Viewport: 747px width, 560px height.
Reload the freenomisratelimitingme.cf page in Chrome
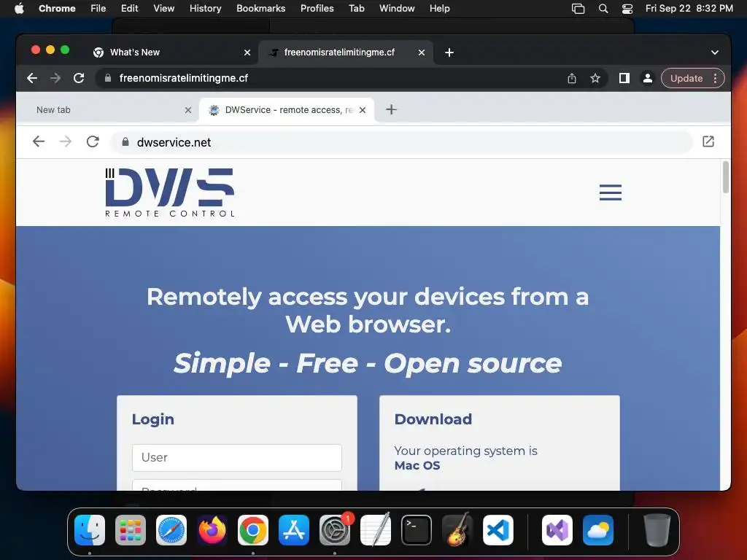point(79,78)
